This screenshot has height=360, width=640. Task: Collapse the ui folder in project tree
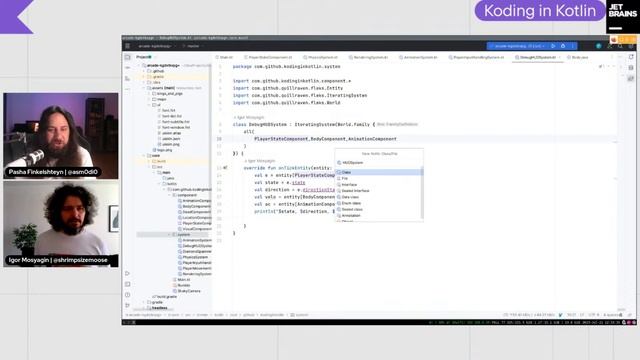tap(149, 105)
